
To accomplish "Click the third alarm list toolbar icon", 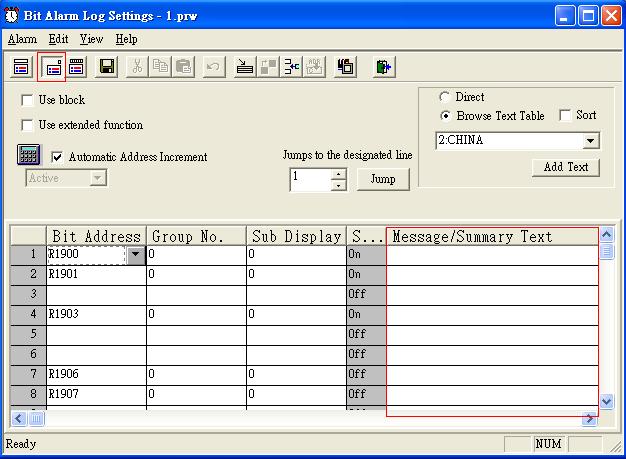I will (76, 67).
